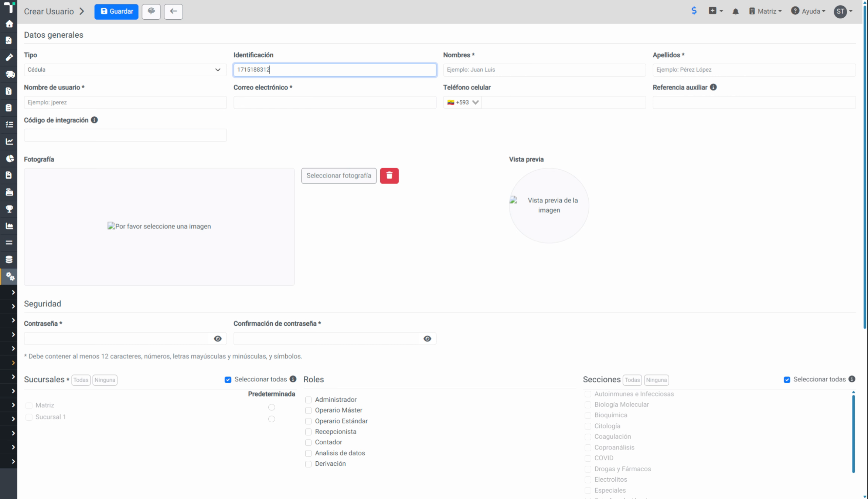The image size is (868, 499).
Task: Open the Ayuda help menu
Action: [x=808, y=11]
